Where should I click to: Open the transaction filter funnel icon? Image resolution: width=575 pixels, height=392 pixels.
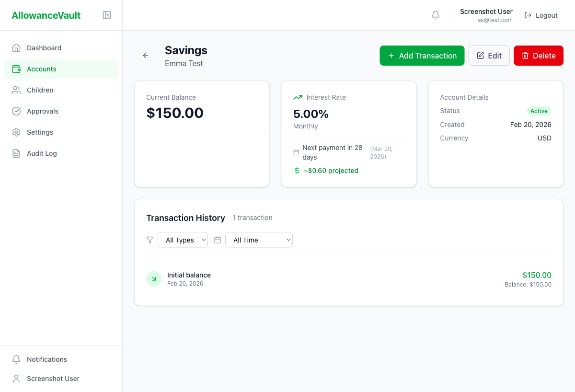[150, 240]
